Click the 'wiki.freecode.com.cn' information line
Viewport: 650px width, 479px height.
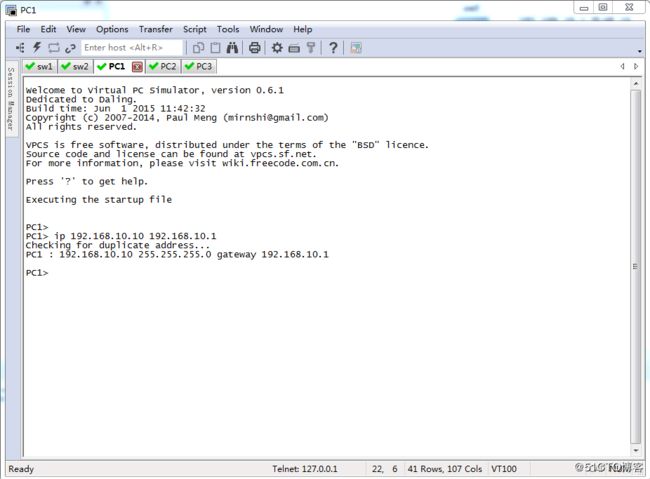(x=182, y=163)
